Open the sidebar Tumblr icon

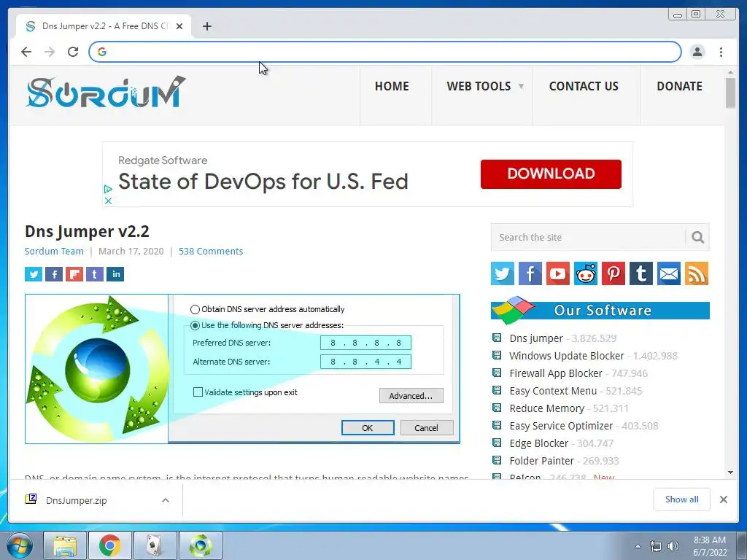coord(641,273)
